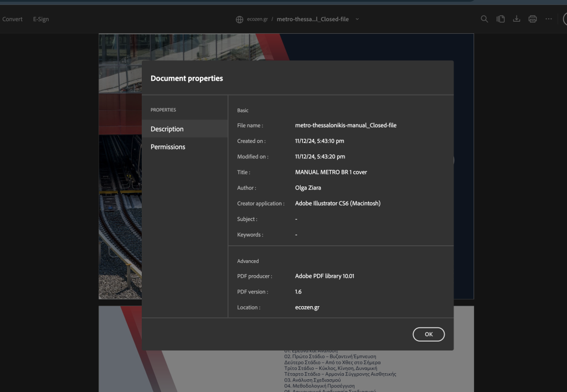The height and width of the screenshot is (392, 567).
Task: Click the Location value ecozen.gr in dialog
Action: [307, 307]
